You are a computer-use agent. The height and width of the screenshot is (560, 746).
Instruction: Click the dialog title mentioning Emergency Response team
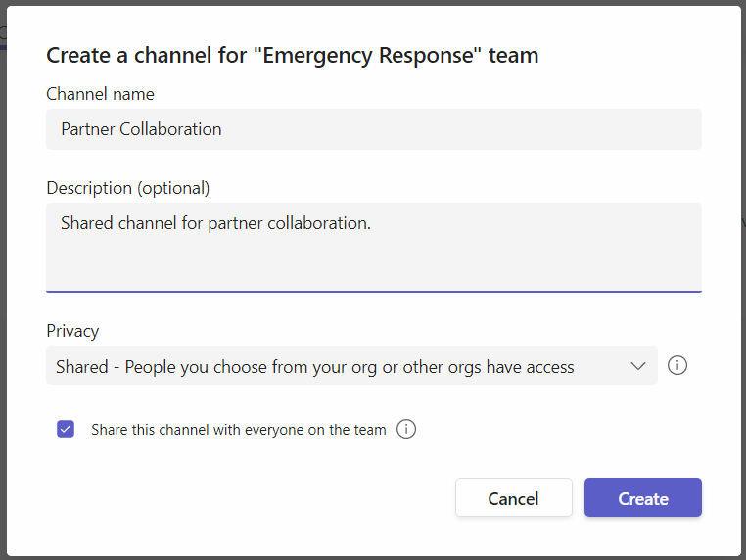292,55
